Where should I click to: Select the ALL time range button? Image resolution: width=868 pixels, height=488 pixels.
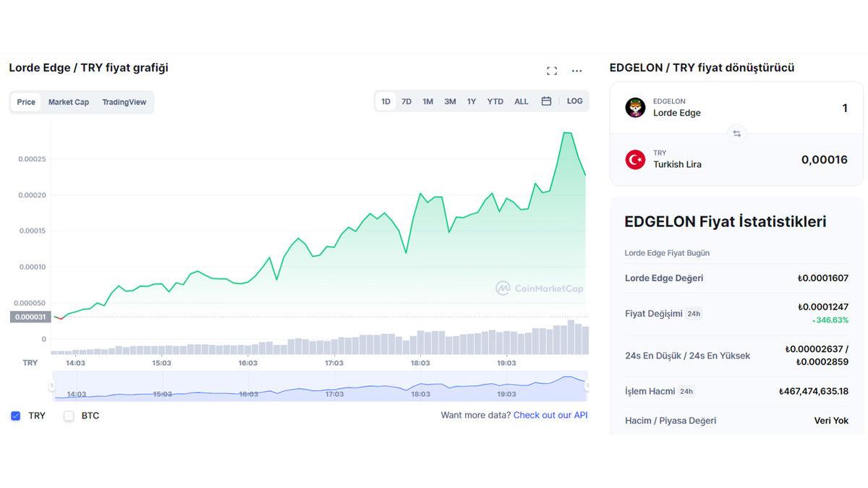tap(521, 101)
